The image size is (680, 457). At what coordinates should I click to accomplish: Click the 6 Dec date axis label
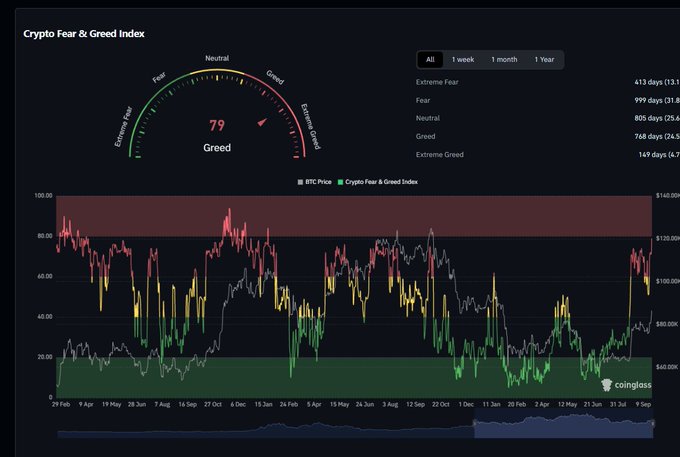coord(238,404)
